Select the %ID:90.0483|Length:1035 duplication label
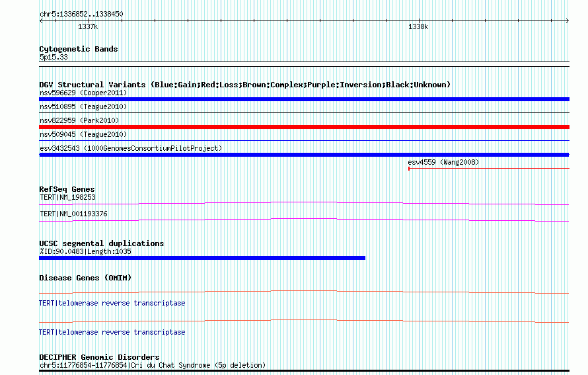The image size is (588, 375). (85, 251)
